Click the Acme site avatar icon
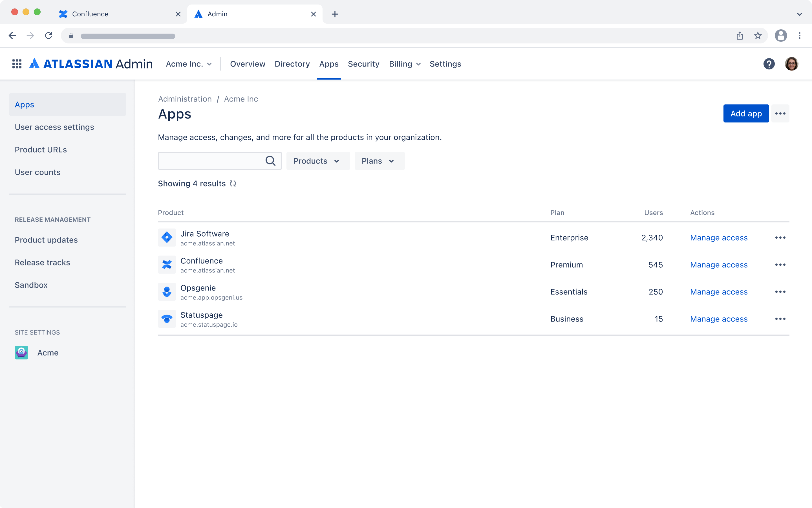Viewport: 812px width, 508px height. tap(21, 353)
